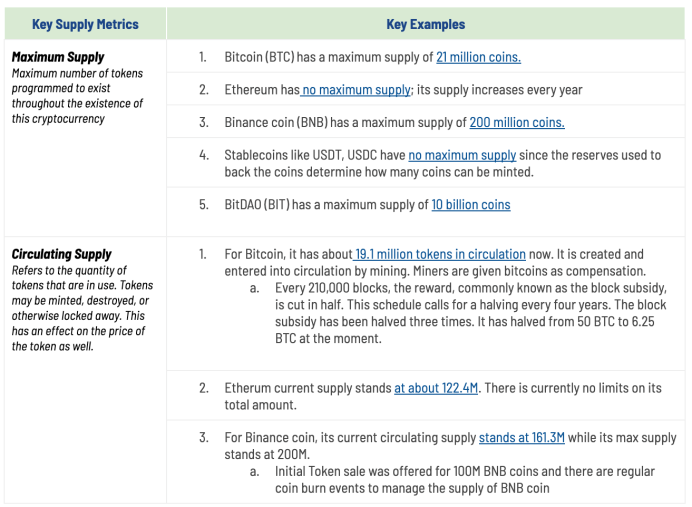The image size is (692, 507).
Task: Click 'Every 210,000 blocks, the reward' line
Action: (471, 288)
